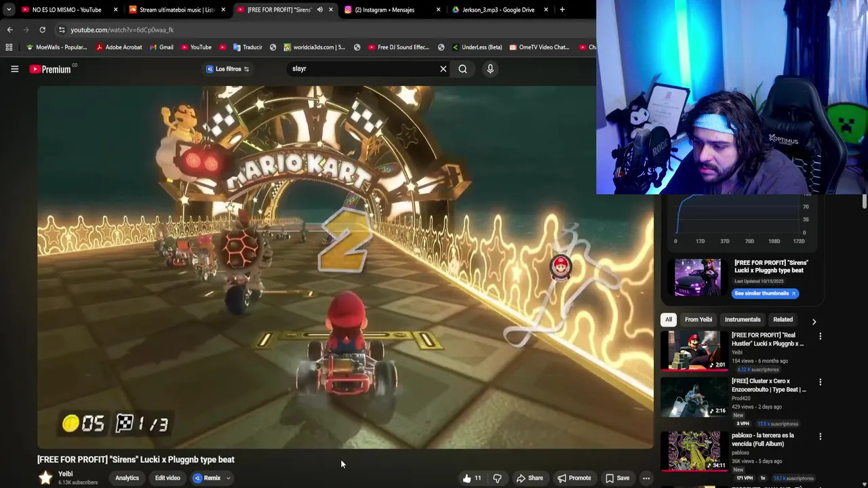Open options menu for pabloxo album video
Screen dimensions: 868x488
point(820,436)
